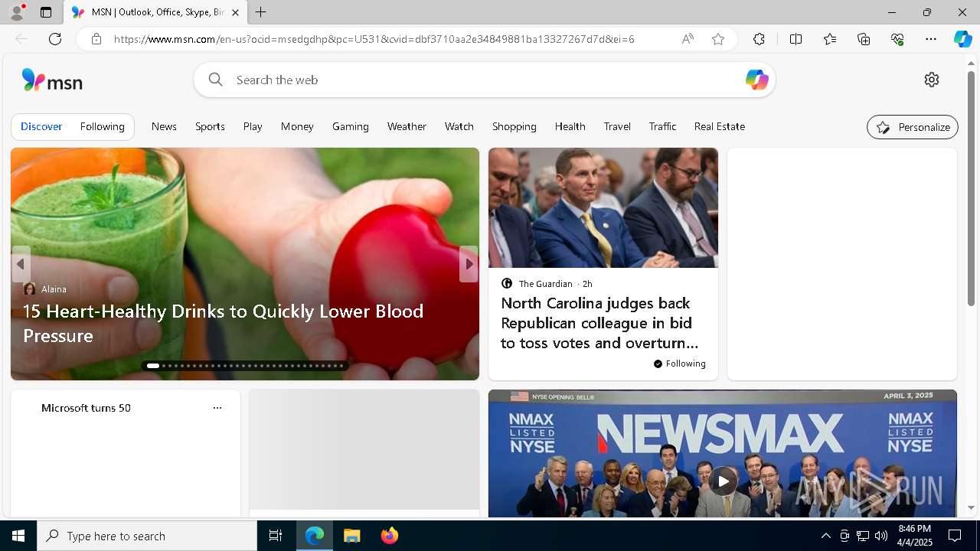
Task: Open the notification center
Action: point(955,536)
